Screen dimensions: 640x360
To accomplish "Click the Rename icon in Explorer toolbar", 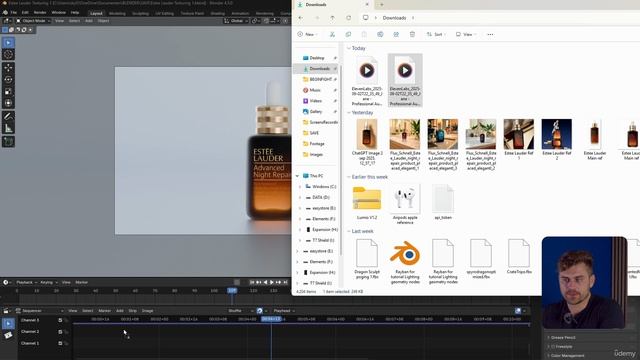I will (380, 34).
